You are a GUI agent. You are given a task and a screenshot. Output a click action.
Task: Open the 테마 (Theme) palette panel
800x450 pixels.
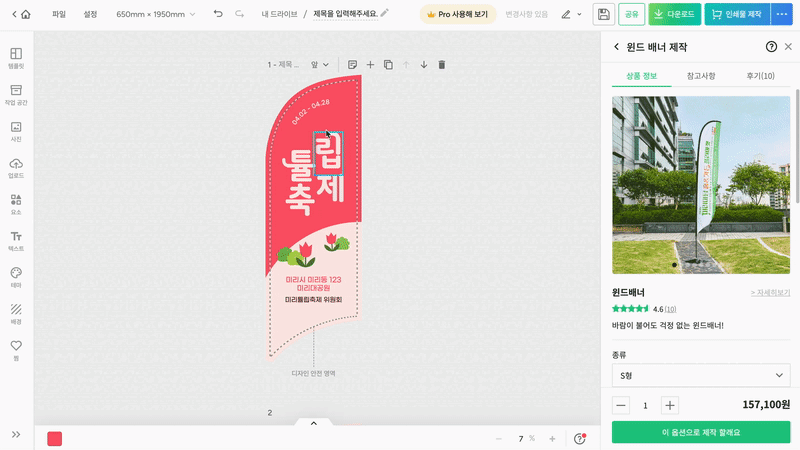(16, 277)
